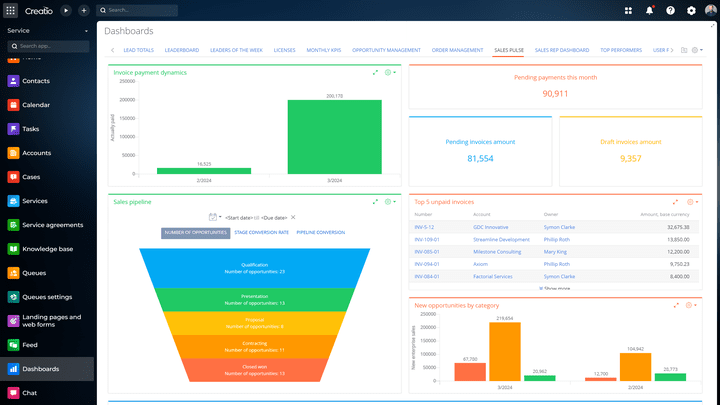Expand Invoice payment dynamics chart to fullscreen

tap(376, 72)
